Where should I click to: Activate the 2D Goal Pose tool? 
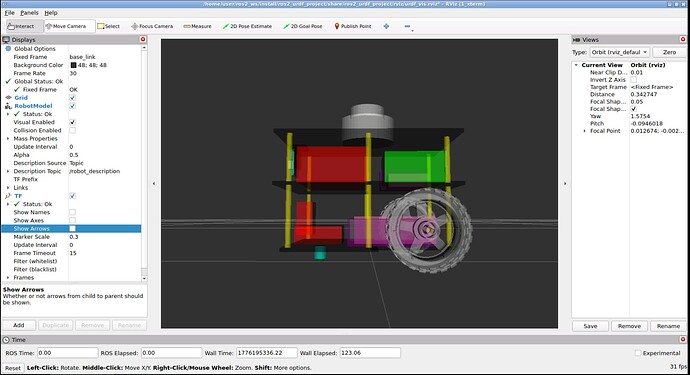click(x=303, y=26)
